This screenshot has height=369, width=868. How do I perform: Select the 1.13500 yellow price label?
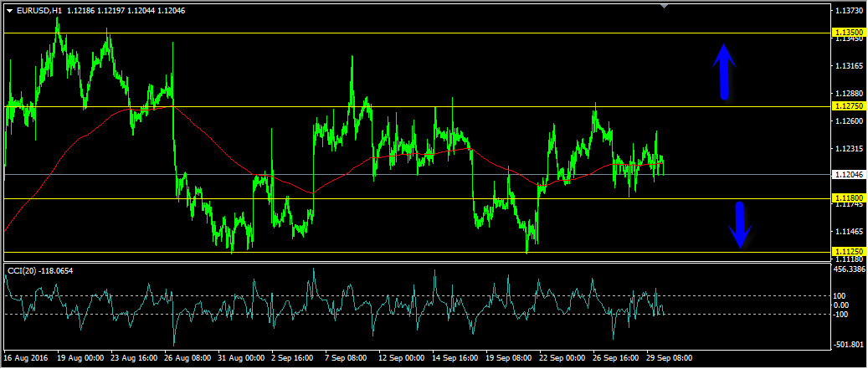849,32
